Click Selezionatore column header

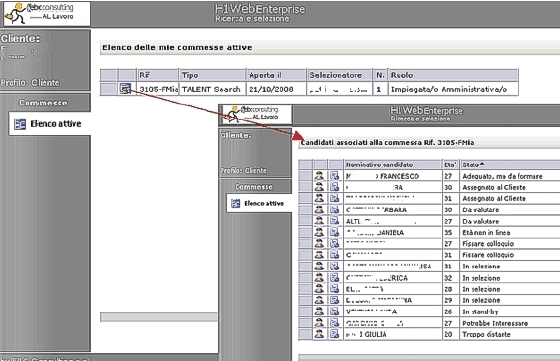(339, 75)
